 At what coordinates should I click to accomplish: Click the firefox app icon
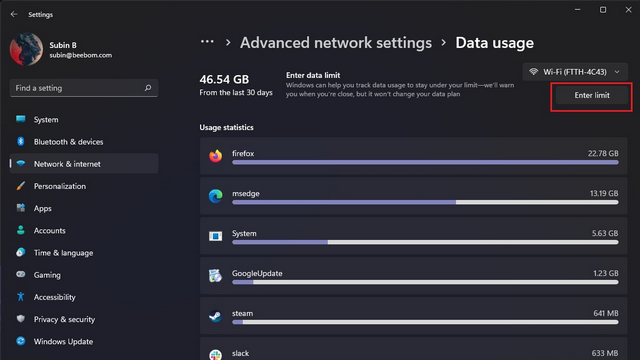click(216, 156)
